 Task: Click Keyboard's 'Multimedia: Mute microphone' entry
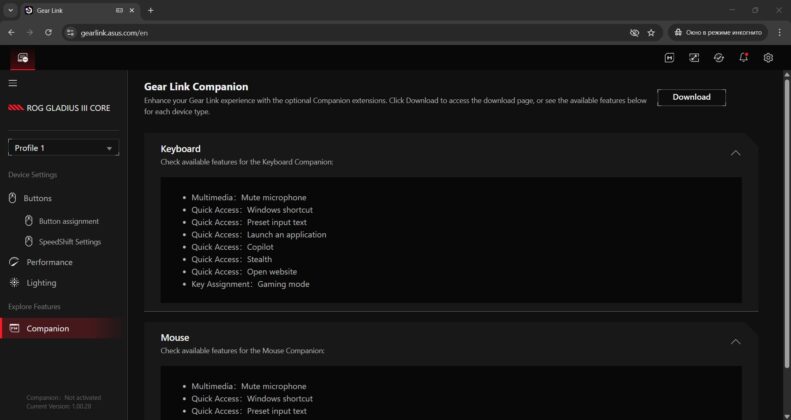pos(249,198)
